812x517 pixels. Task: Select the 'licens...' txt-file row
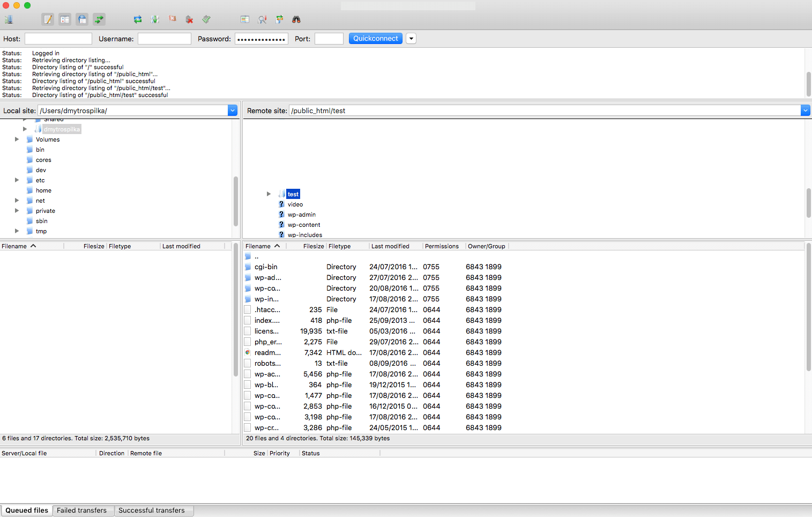tap(524, 331)
